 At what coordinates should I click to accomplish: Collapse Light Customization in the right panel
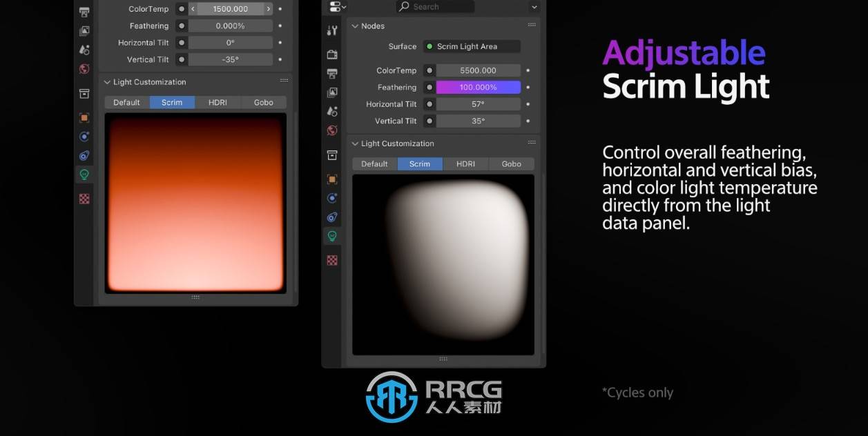pos(356,143)
